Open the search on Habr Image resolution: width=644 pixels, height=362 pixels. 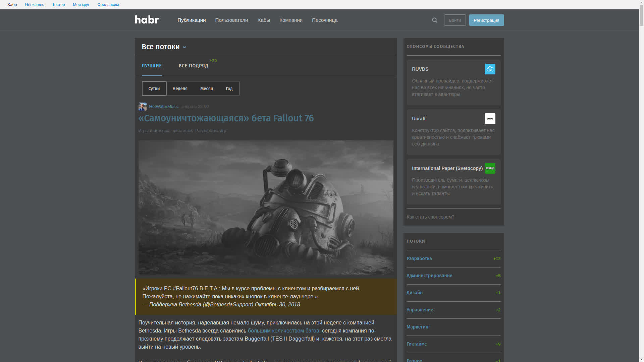[x=434, y=20]
